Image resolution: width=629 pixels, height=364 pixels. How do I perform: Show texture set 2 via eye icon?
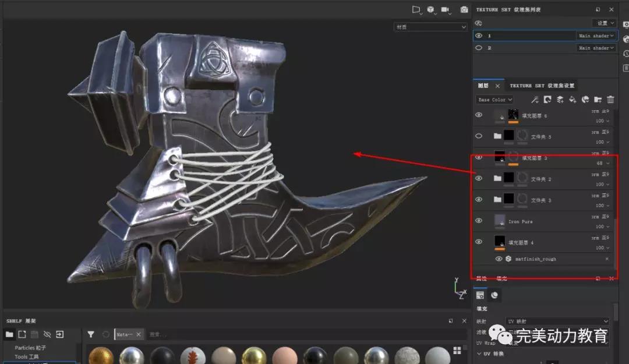[479, 48]
